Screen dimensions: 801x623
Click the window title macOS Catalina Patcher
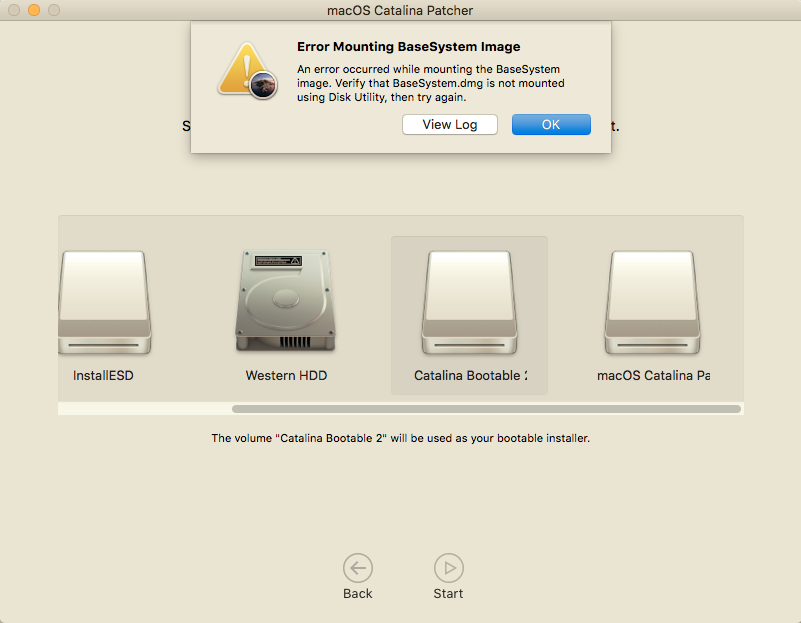[x=400, y=10]
